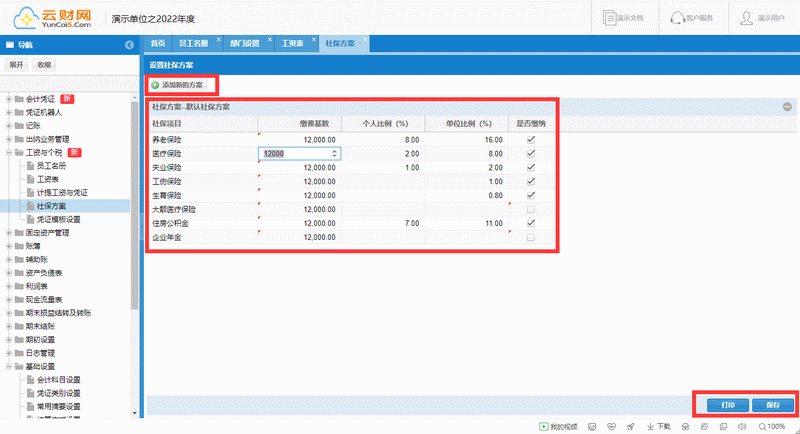The image size is (800, 434).
Task: Click the 打印 button
Action: [727, 405]
